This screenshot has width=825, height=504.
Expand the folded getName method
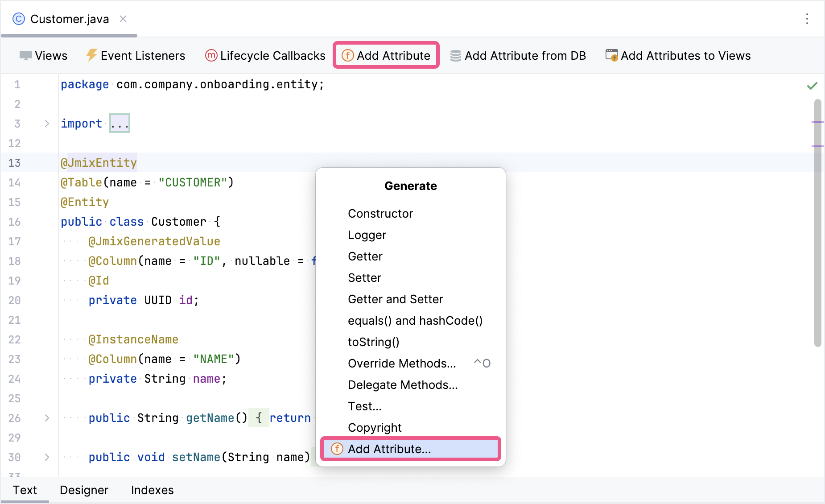click(47, 418)
